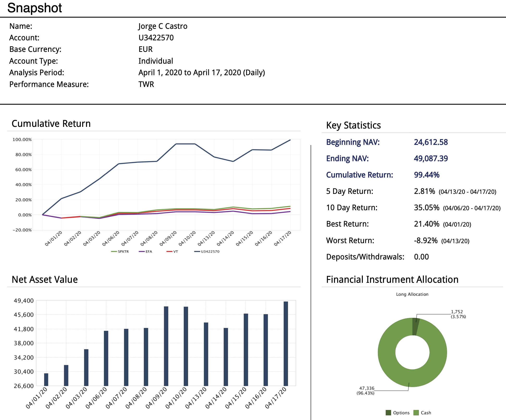Click the 47,336 (96.43%) donut label
This screenshot has width=506, height=420.
366,391
